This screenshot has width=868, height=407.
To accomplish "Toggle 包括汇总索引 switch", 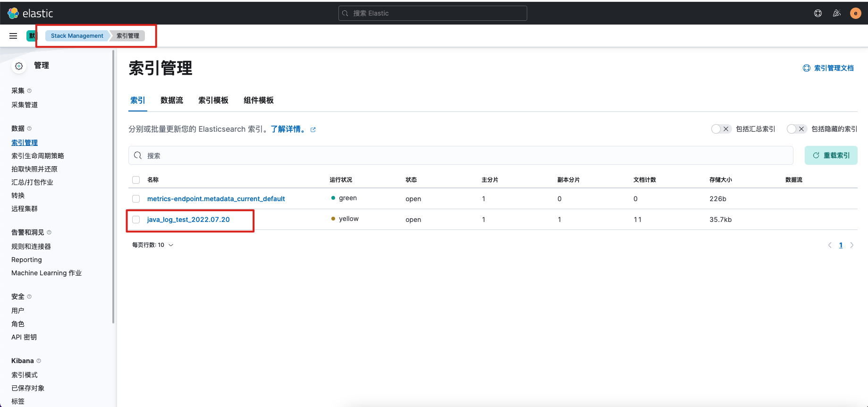I will (x=721, y=129).
